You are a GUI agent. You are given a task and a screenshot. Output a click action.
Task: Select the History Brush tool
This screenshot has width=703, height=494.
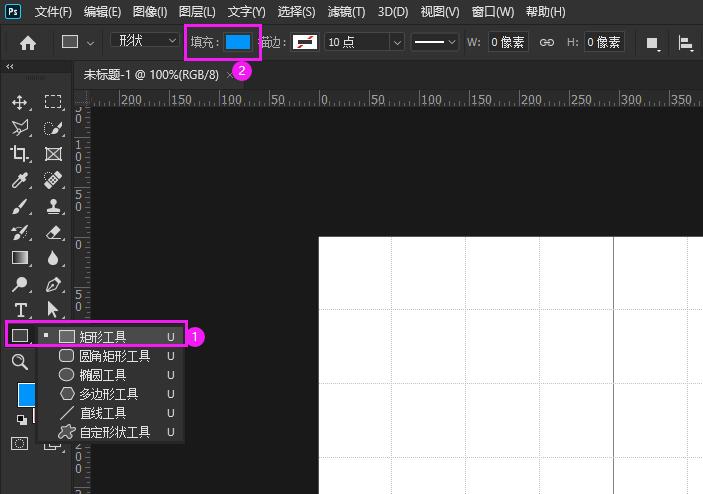[x=20, y=232]
